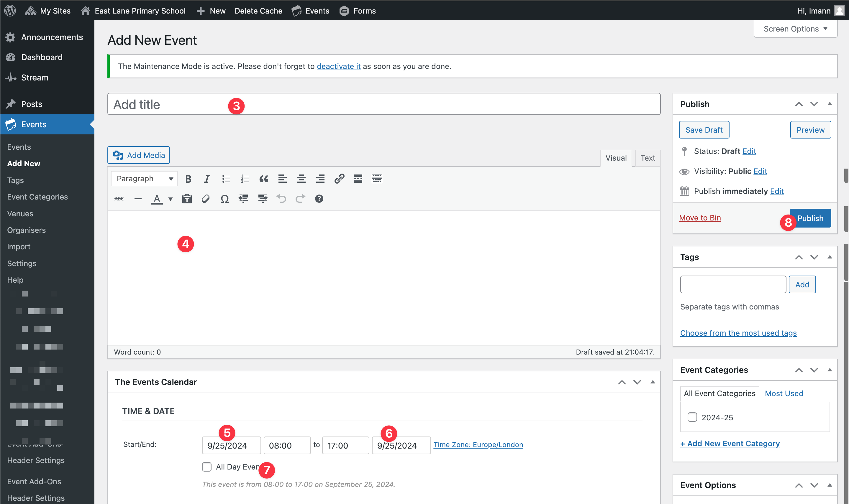Screen dimensions: 849x504
Task: Apply italic formatting
Action: click(206, 179)
